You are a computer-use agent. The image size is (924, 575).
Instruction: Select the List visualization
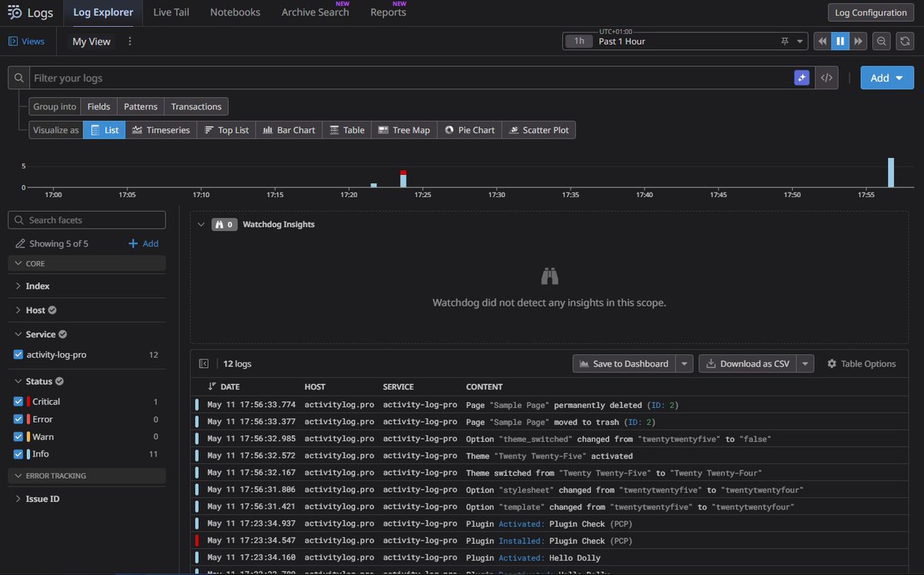(104, 130)
